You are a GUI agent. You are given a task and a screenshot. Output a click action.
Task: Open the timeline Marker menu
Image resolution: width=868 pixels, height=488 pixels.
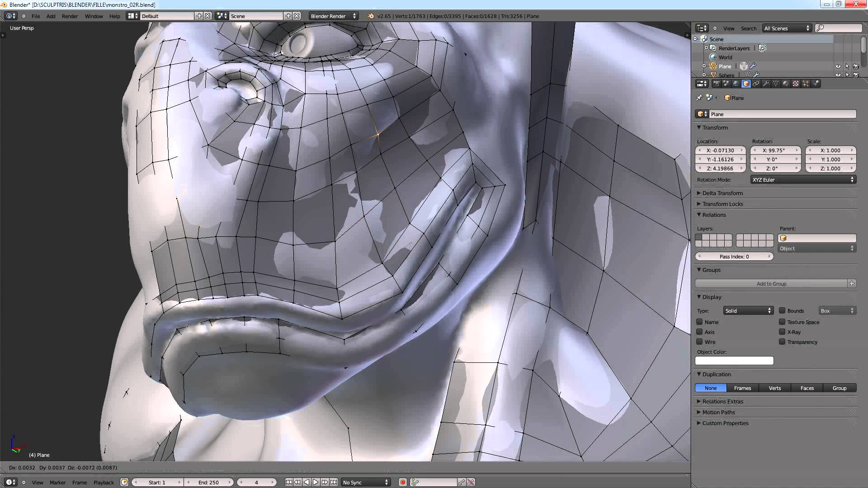(x=57, y=482)
